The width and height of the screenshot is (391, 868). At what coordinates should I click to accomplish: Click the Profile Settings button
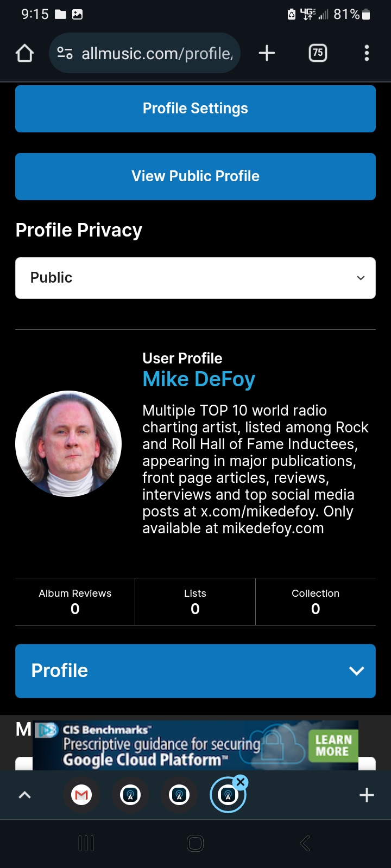(x=195, y=108)
